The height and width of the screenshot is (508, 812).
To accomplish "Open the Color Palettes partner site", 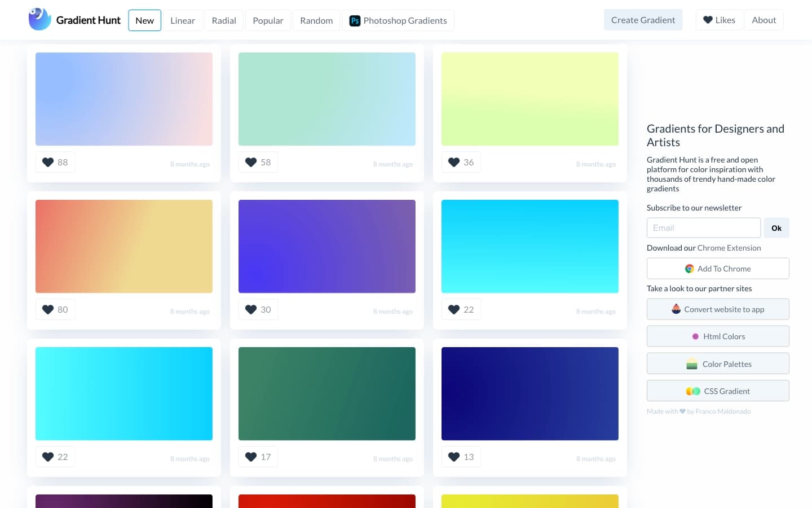I will point(718,364).
